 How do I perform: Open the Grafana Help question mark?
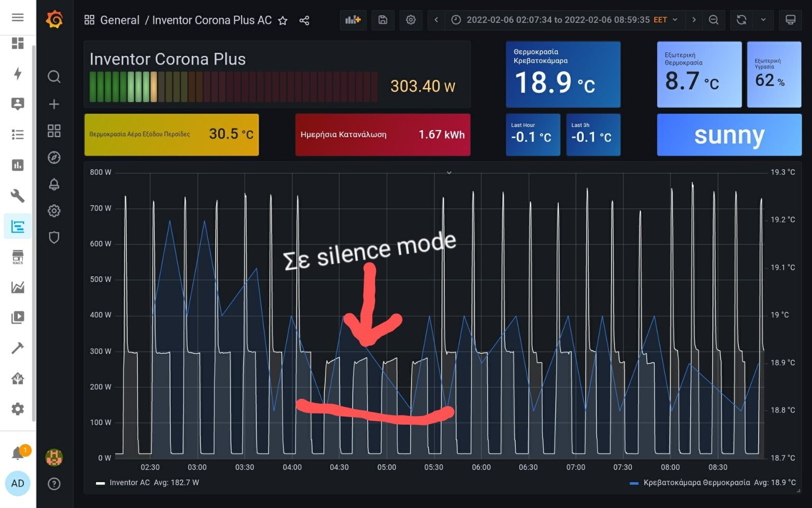point(54,484)
